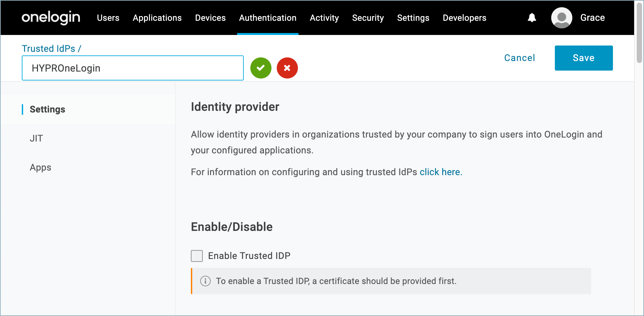The image size is (644, 316).
Task: Click the user avatar icon
Action: coord(561,18)
